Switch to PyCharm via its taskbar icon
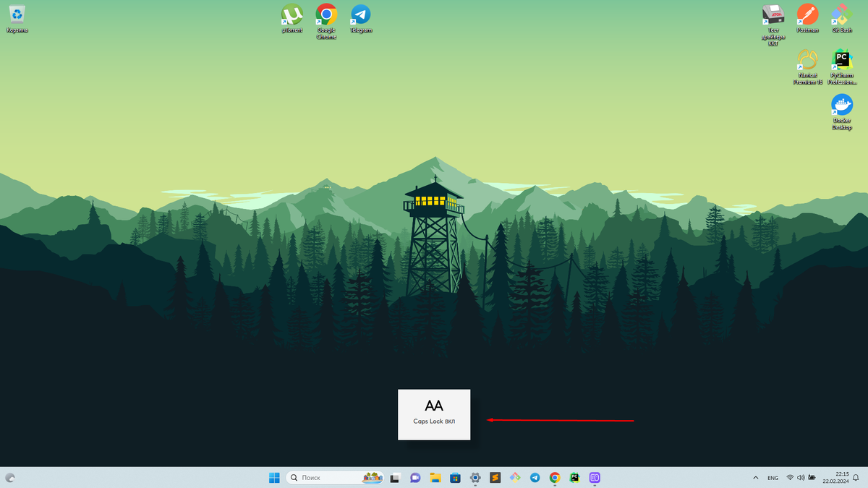Screen dimensions: 868x488 574,478
